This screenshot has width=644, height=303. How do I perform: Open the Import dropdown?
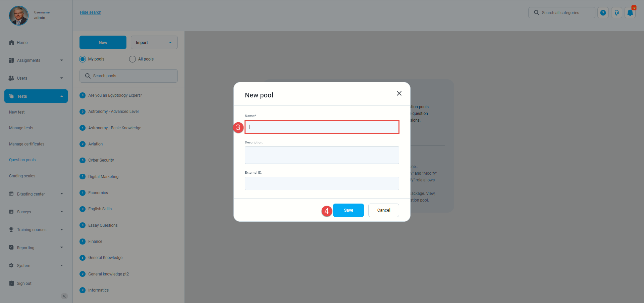click(154, 42)
